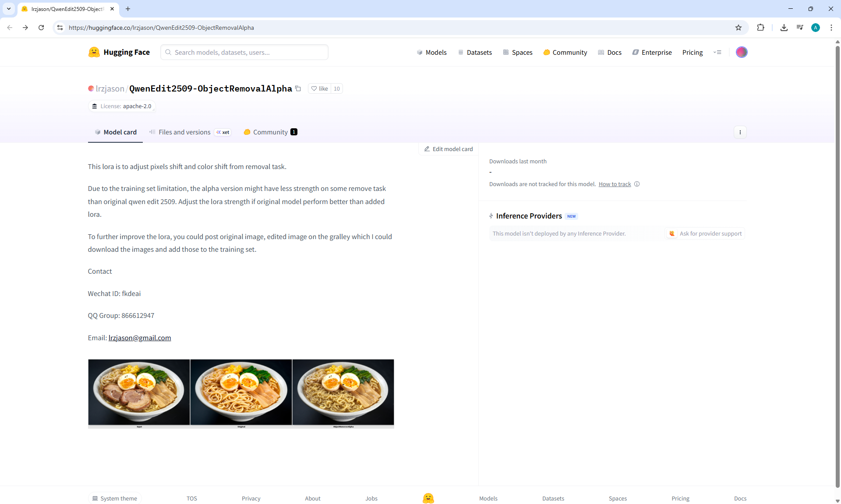This screenshot has width=841, height=504.
Task: Expand the navigation more-options menu
Action: [717, 52]
